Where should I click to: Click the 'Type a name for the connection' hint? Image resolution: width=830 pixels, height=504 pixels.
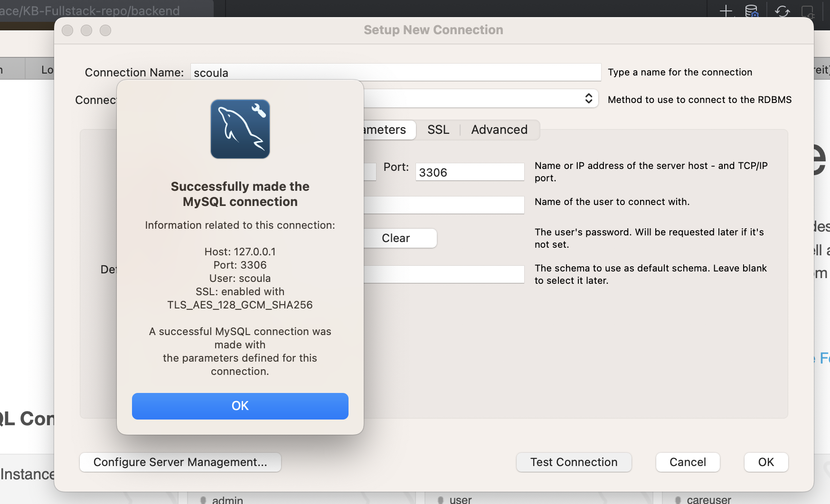coord(680,72)
